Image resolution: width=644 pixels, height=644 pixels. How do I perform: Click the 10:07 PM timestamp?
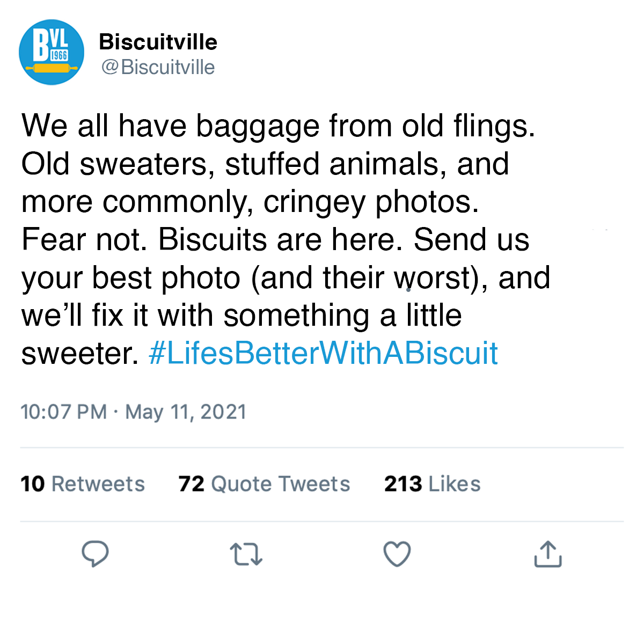(64, 412)
